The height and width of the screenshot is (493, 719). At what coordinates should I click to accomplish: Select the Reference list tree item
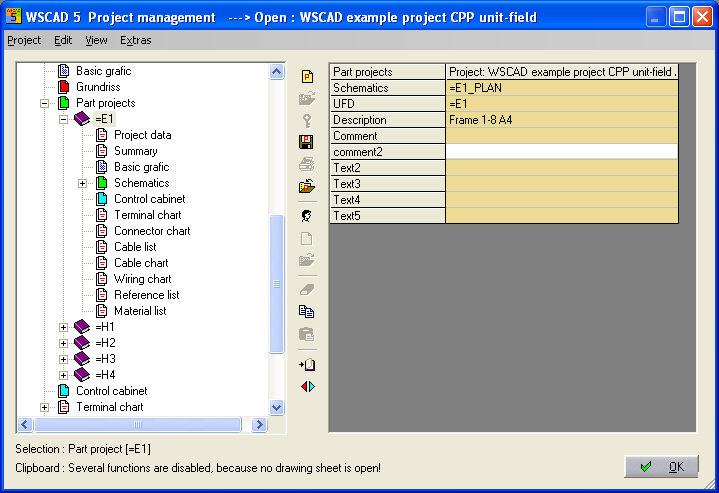147,295
